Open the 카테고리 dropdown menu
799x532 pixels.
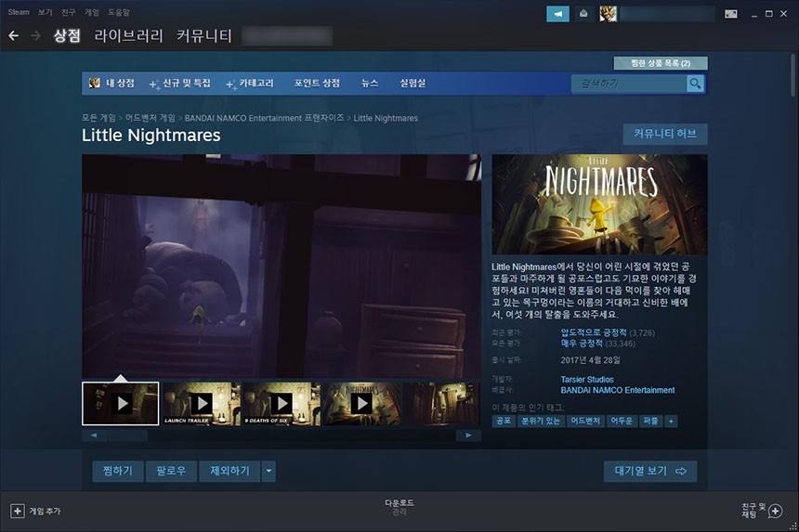tap(250, 83)
